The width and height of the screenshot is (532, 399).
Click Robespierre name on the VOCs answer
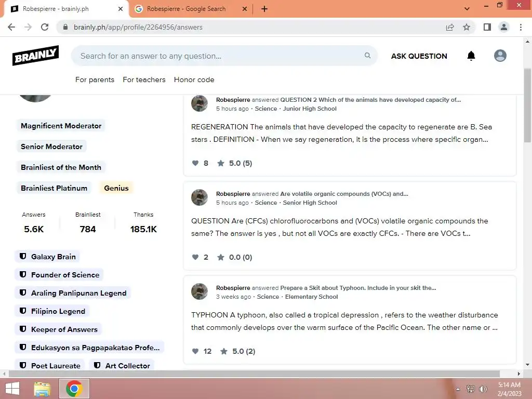tap(233, 194)
